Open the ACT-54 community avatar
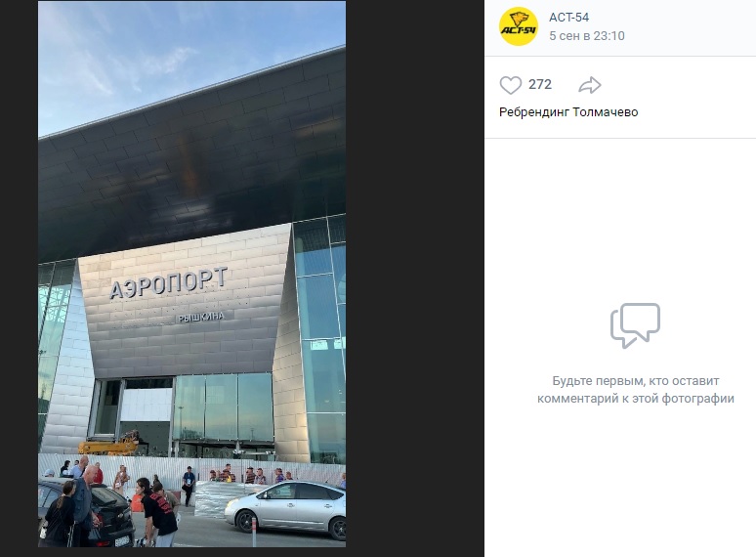The height and width of the screenshot is (557, 756). coord(519,26)
